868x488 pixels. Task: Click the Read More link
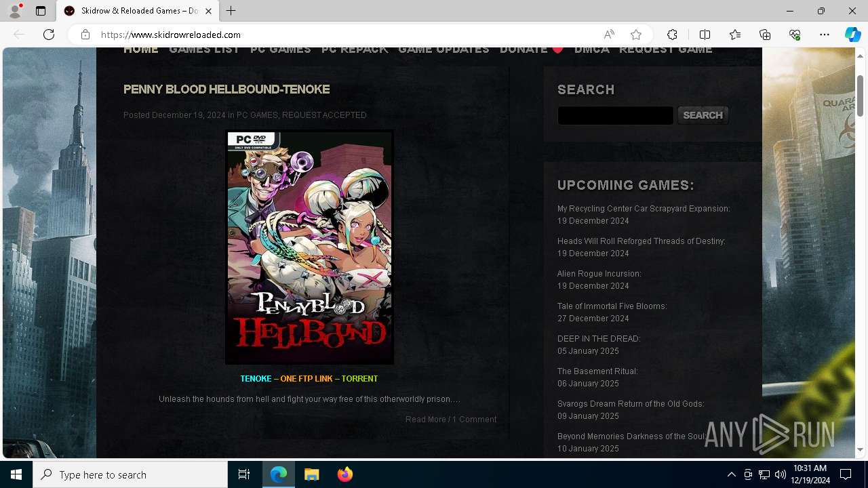pyautogui.click(x=425, y=420)
